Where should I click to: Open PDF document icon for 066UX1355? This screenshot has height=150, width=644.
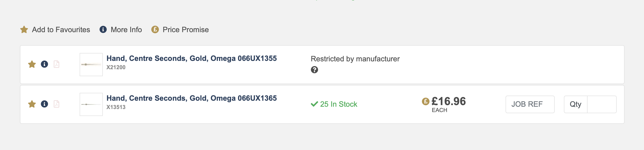56,64
